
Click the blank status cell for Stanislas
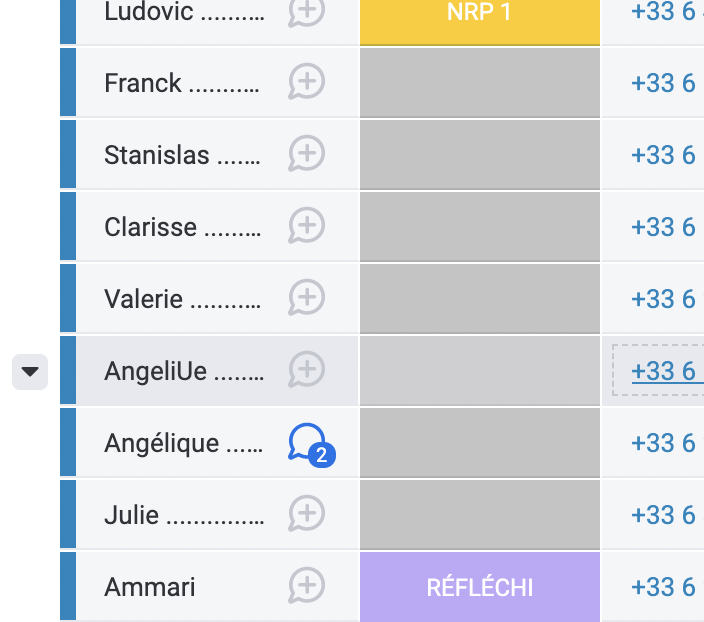coord(480,155)
